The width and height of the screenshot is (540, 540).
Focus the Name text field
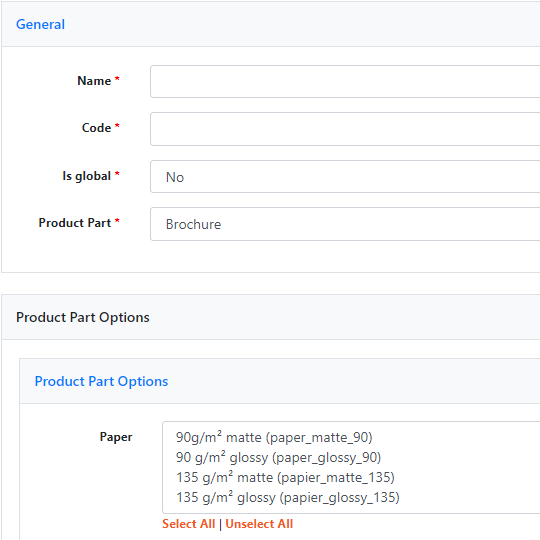click(x=345, y=82)
